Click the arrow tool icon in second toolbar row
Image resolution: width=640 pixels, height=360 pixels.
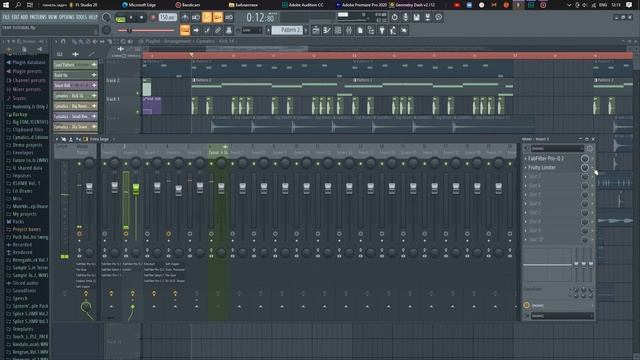(x=196, y=30)
